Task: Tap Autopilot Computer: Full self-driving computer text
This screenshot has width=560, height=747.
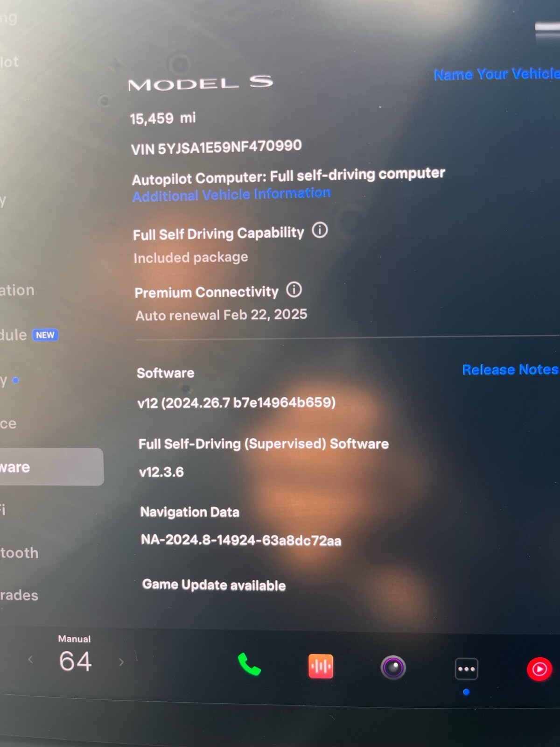Action: tap(288, 176)
